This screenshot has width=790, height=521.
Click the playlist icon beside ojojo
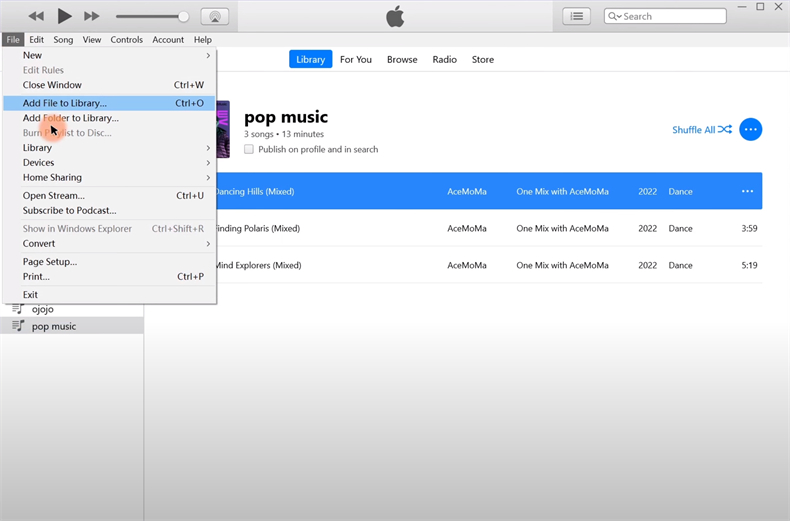(x=18, y=309)
